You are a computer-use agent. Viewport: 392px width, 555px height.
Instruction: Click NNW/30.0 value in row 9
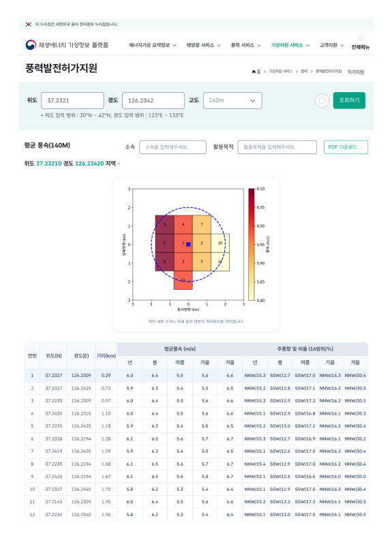[x=355, y=477]
